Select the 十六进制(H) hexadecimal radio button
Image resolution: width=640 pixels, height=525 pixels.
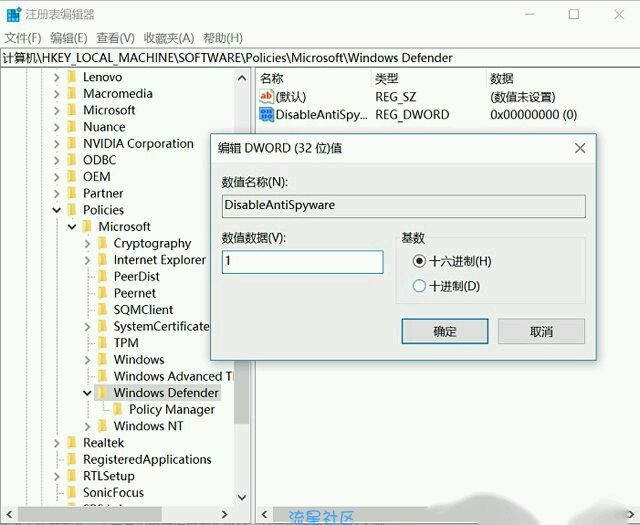point(419,261)
